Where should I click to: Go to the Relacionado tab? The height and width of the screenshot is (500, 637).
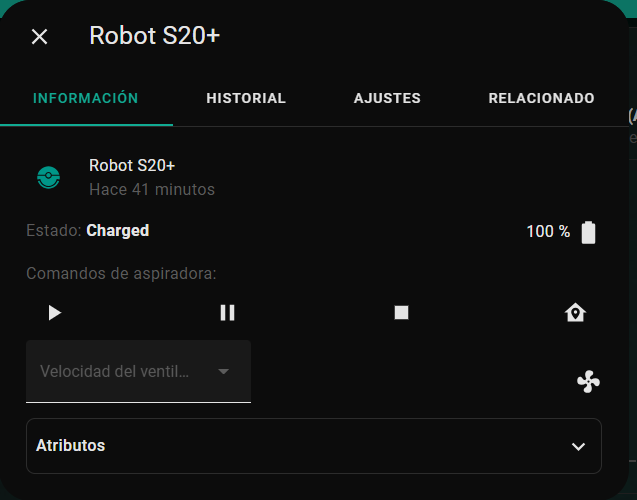pyautogui.click(x=541, y=98)
